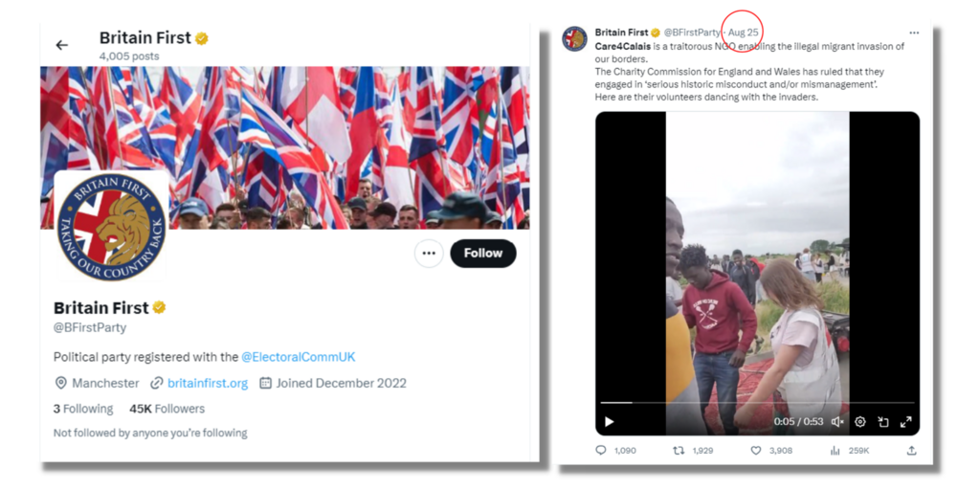Play the tweet video

coord(609,421)
